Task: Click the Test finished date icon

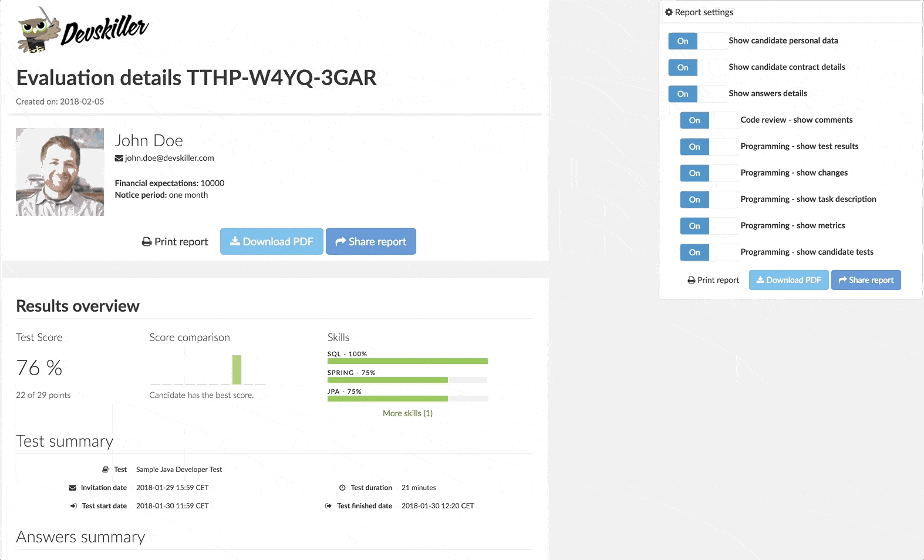Action: [328, 506]
